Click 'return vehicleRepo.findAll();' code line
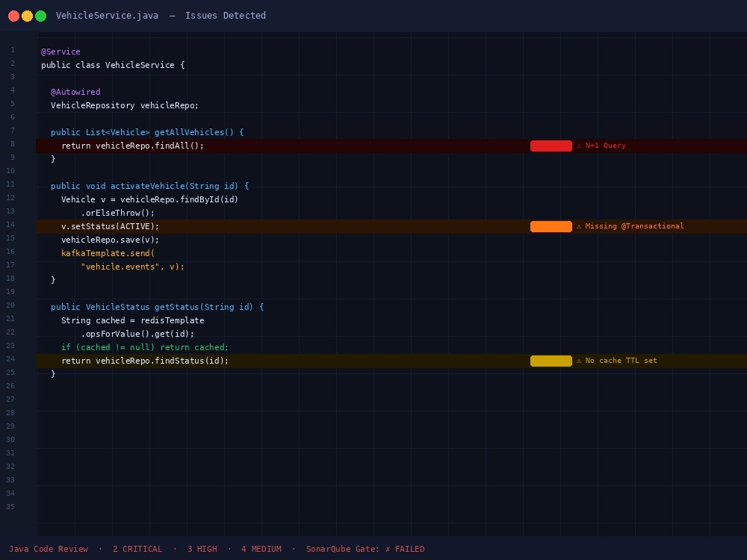This screenshot has width=747, height=560. point(132,146)
